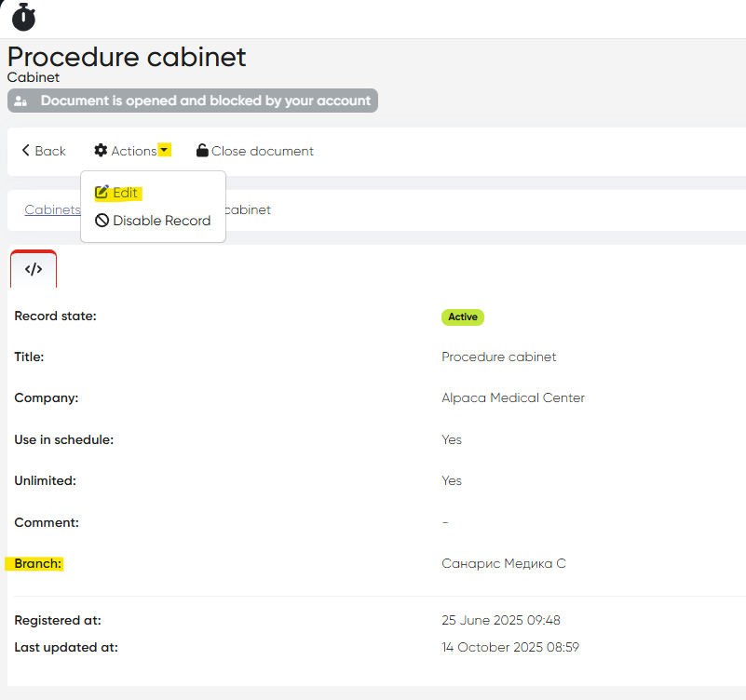Image resolution: width=746 pixels, height=700 pixels.
Task: Open the code brackets tab
Action: 34,269
